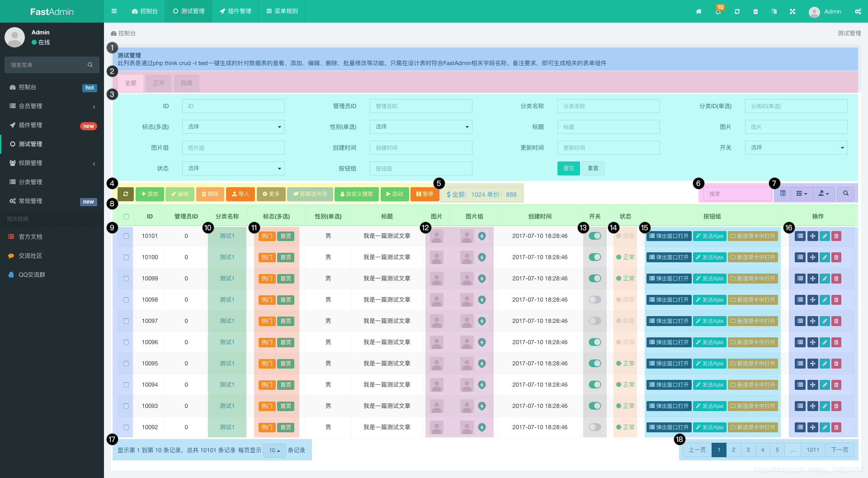This screenshot has width=868, height=478.
Task: Open the image thumbnail of row 10101
Action: point(437,236)
